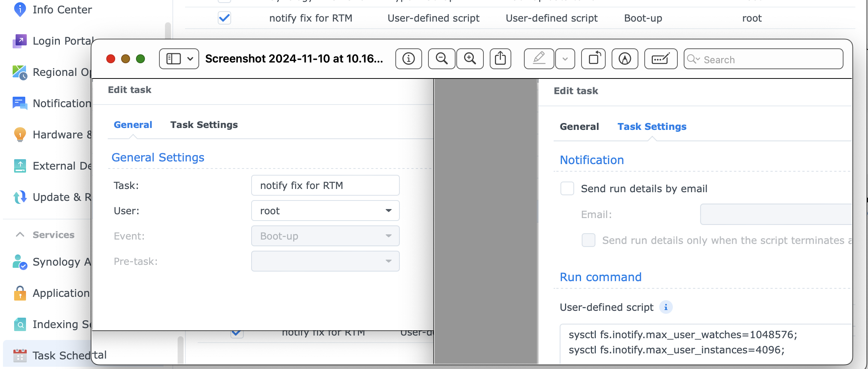Select the Boot-up cell in task row

coord(643,18)
